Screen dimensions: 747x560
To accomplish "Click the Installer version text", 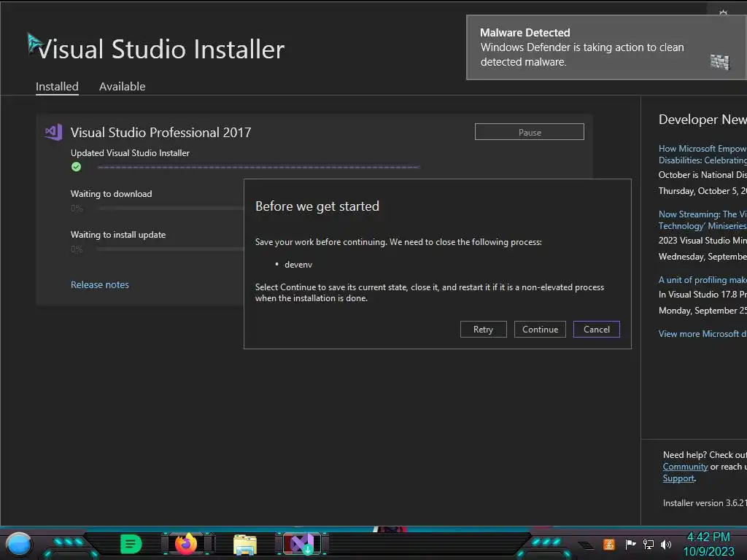I will click(705, 503).
